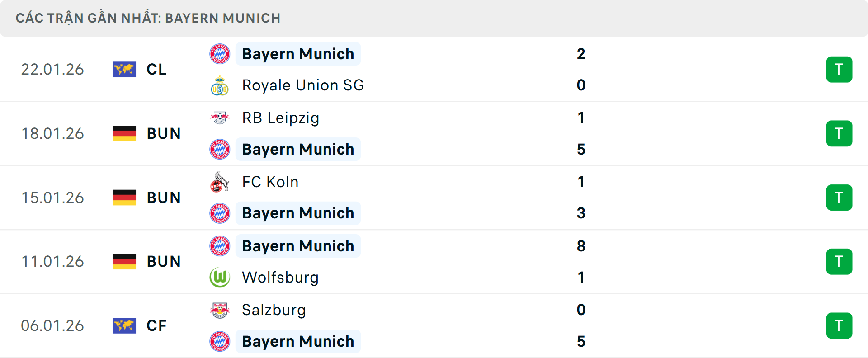This screenshot has height=358, width=868.
Task: Click the T result badge on the RB Leipzig row
Action: (840, 133)
